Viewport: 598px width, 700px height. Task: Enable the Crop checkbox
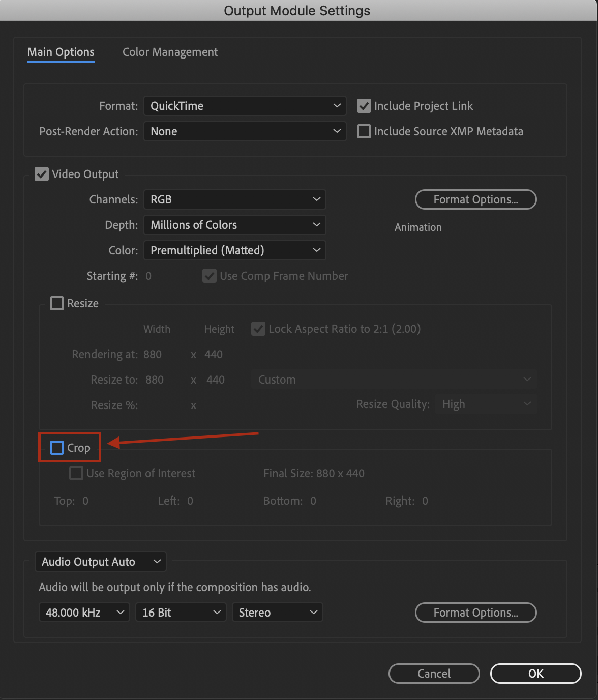point(56,447)
